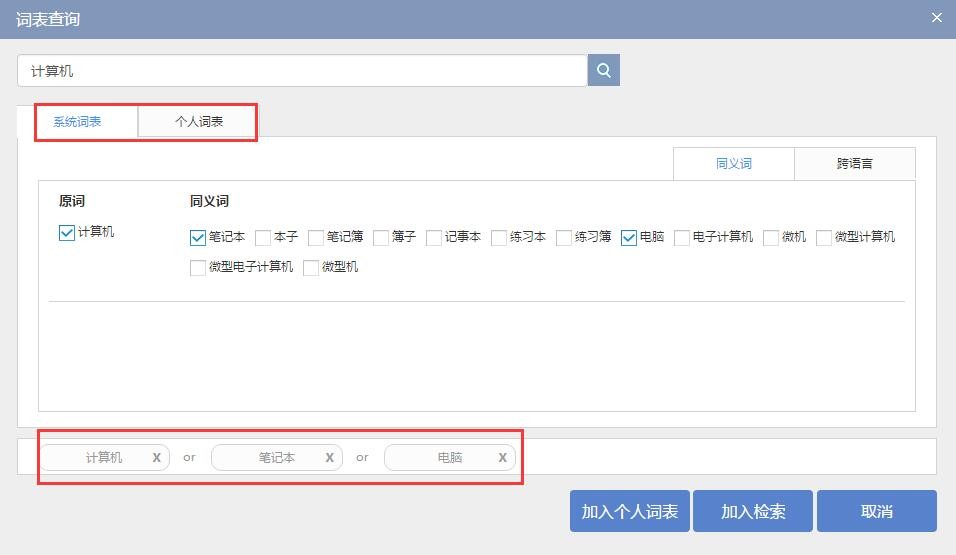Remove the 计算机 term tag

coord(157,458)
